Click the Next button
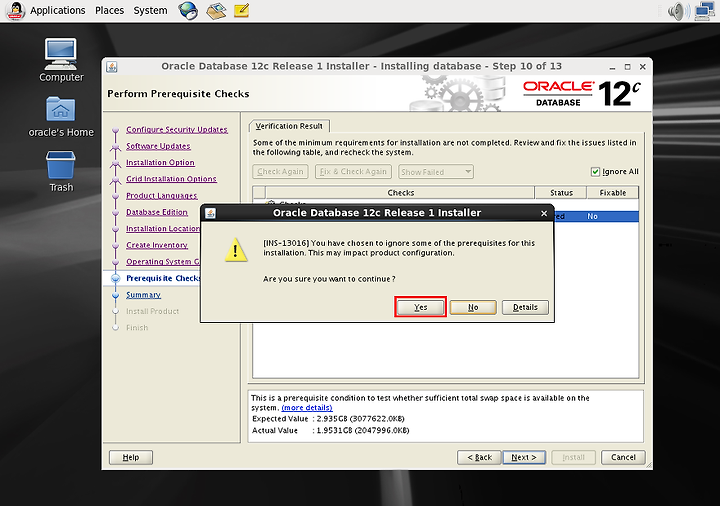Viewport: 720px width, 506px height. click(524, 457)
